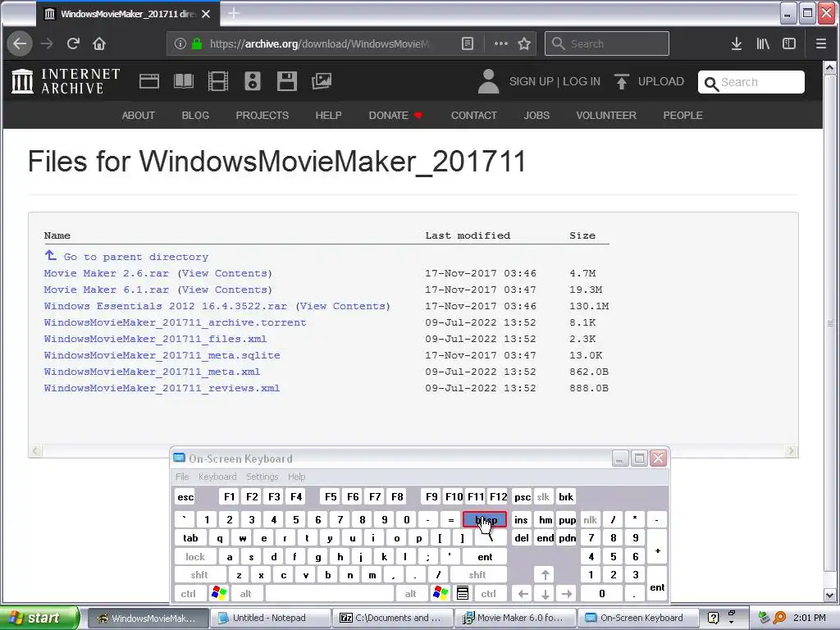Reload the page with the refresh icon
This screenshot has width=840, height=630.
73,43
